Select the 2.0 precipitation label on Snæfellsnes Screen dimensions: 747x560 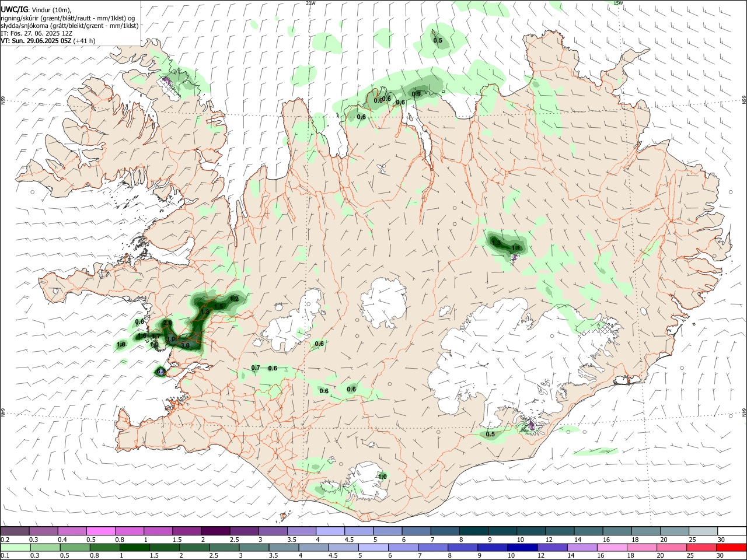pyautogui.click(x=167, y=323)
